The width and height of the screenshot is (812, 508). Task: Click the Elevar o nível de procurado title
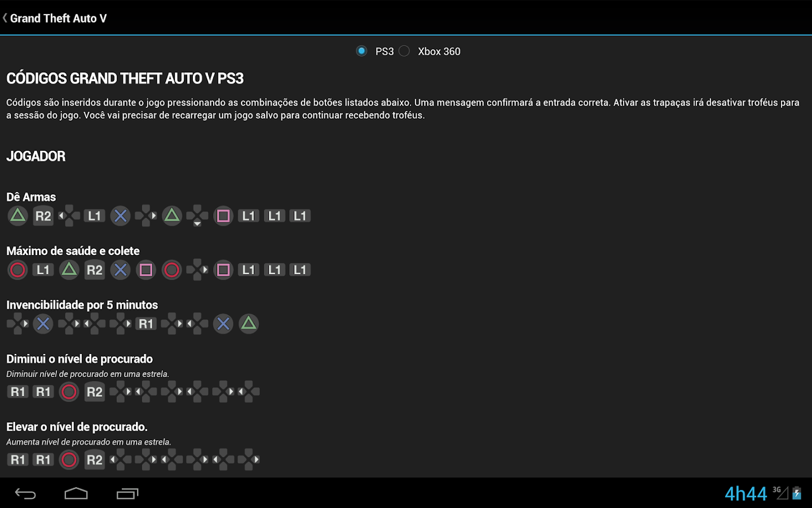[x=77, y=427]
